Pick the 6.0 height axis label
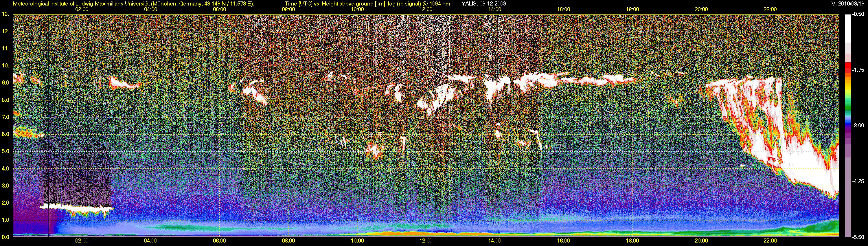Image resolution: width=868 pixels, height=246 pixels. click(5, 134)
